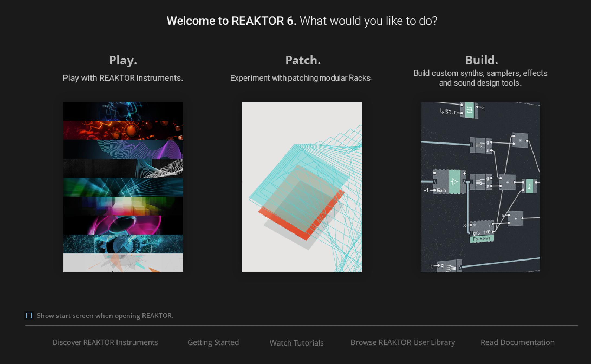Image resolution: width=591 pixels, height=364 pixels.
Task: Open the Patch modular Racks artwork
Action: (302, 187)
